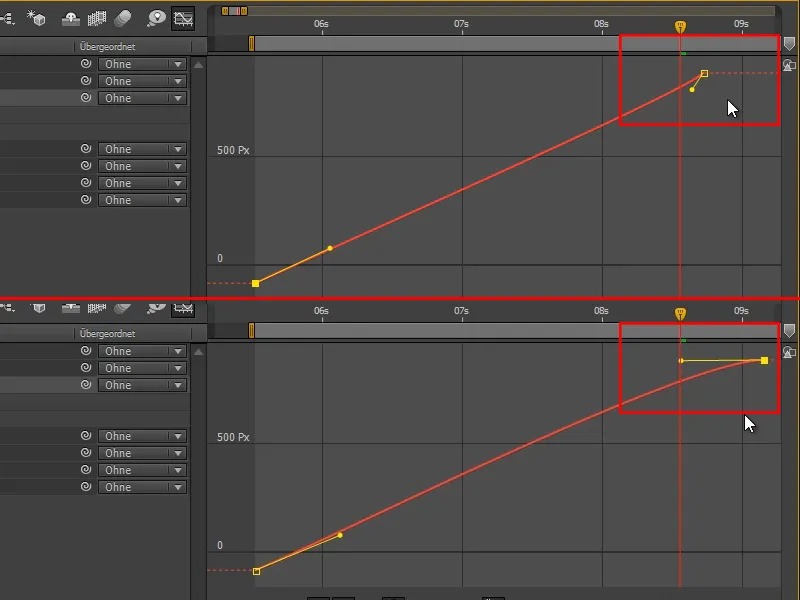800x600 pixels.
Task: Click composition marker bin icon, lower screenshot
Action: coord(789,331)
